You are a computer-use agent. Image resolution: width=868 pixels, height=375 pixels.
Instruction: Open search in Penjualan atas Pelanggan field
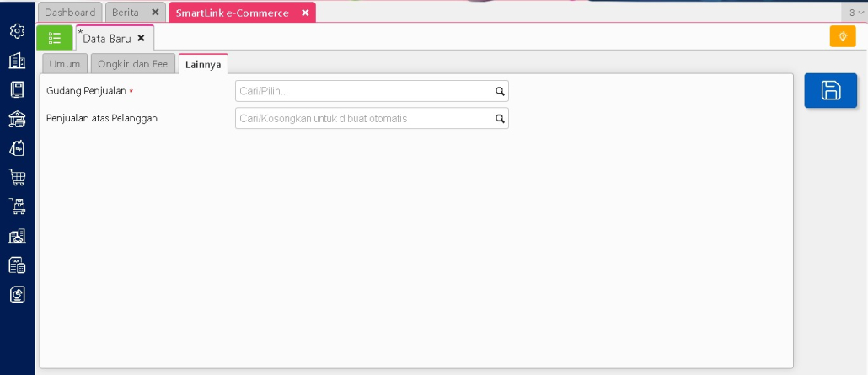tap(499, 119)
